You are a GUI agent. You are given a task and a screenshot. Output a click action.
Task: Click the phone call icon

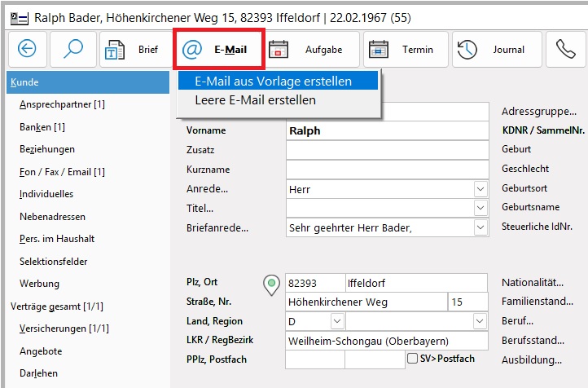566,50
